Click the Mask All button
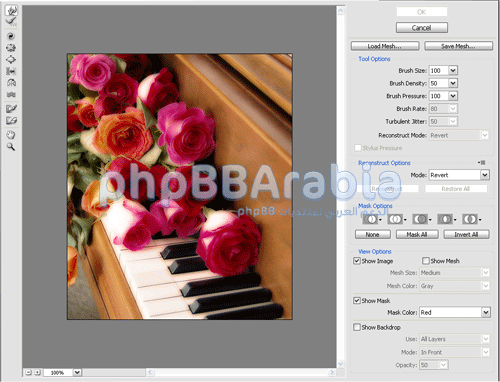 point(417,234)
